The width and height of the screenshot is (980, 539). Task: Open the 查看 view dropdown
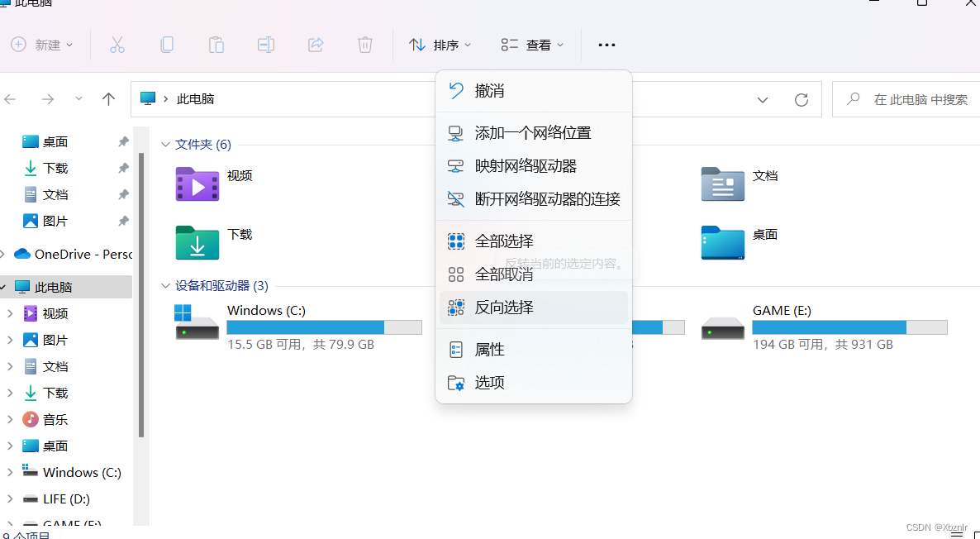[532, 45]
